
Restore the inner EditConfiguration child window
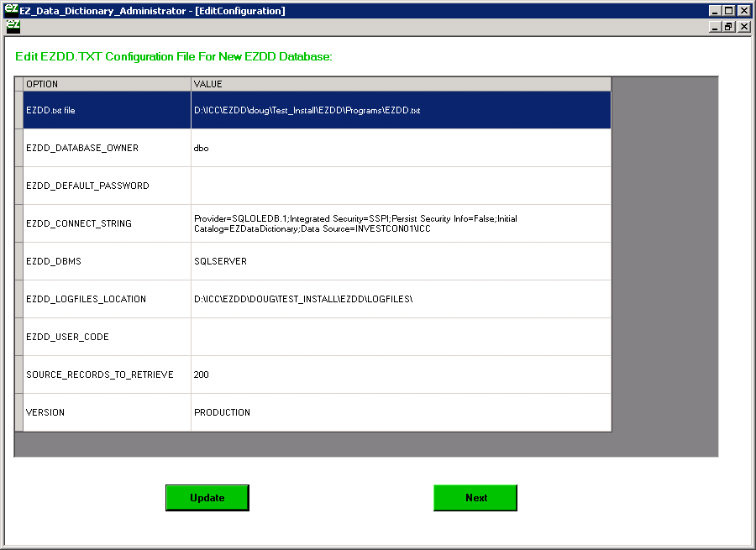click(729, 27)
